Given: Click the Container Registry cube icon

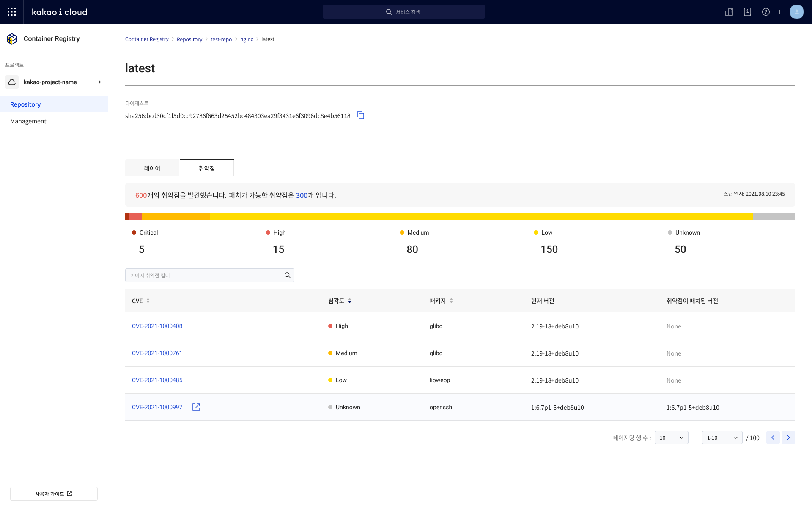Looking at the screenshot, I should [x=12, y=39].
